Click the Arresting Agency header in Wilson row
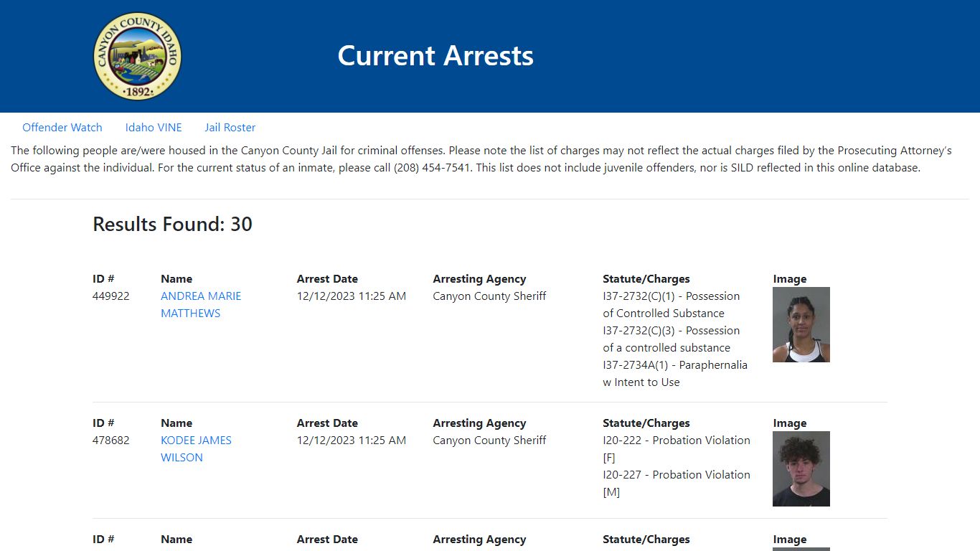The width and height of the screenshot is (980, 551). pos(479,423)
